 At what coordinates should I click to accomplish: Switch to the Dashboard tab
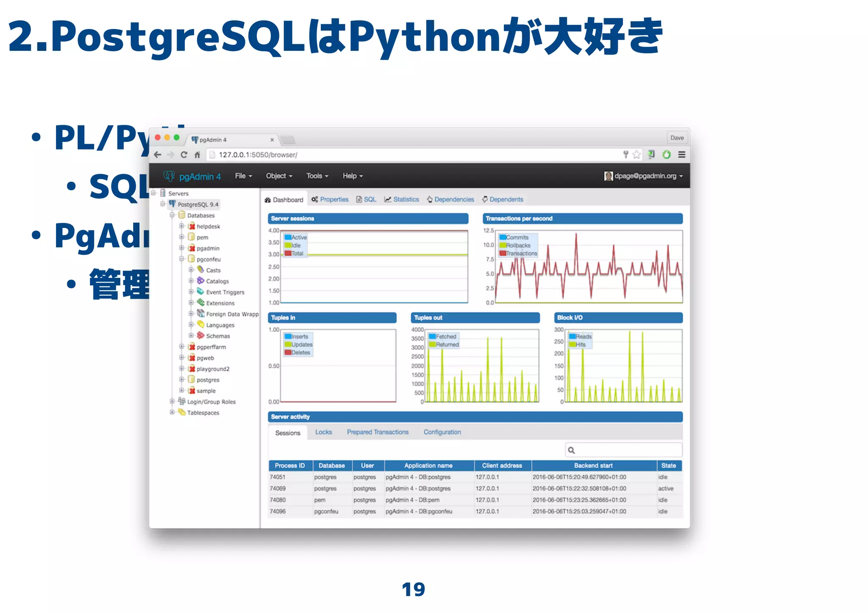coord(284,200)
